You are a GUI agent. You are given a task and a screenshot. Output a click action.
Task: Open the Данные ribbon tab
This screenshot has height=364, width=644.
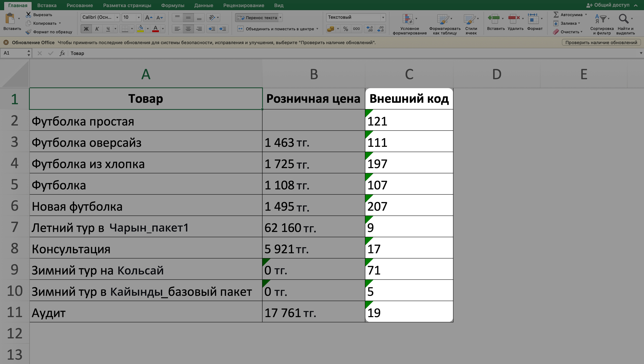pos(204,5)
